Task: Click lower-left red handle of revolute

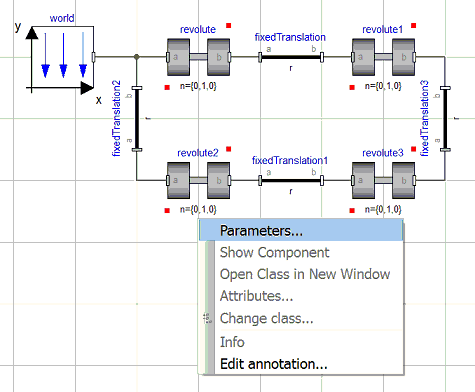Action: (167, 87)
